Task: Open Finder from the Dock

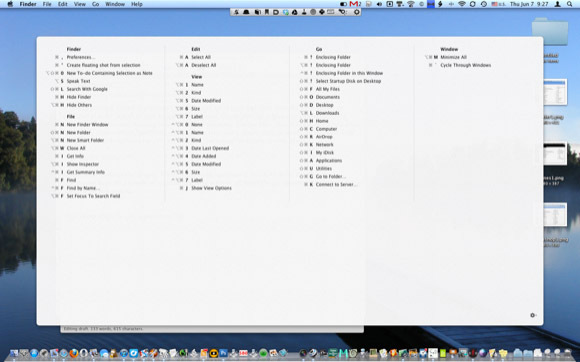Action: click(14, 353)
